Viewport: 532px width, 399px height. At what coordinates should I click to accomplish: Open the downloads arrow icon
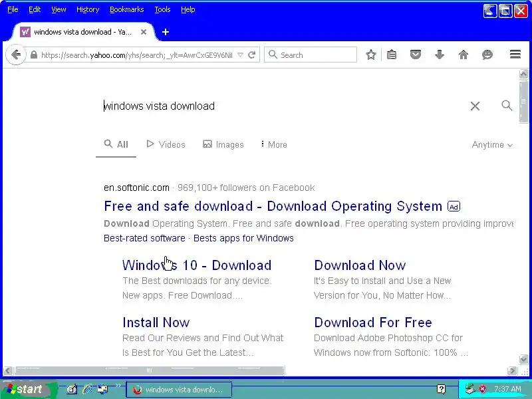[440, 55]
